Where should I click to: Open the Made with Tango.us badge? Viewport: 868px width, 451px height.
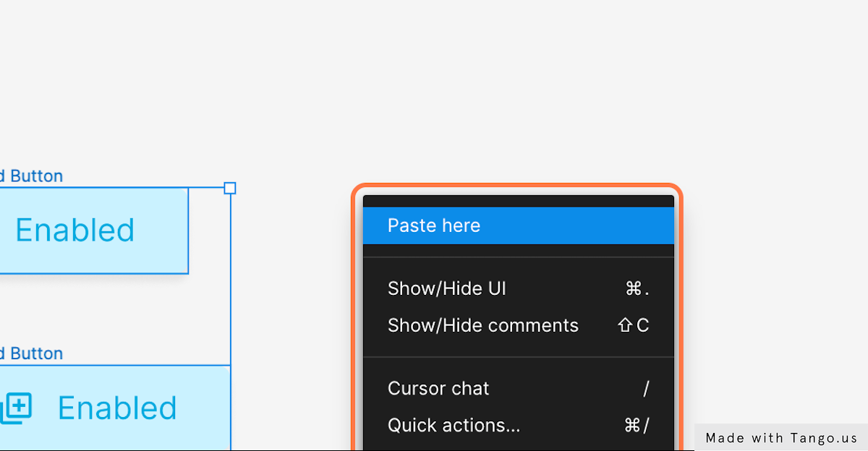(781, 437)
